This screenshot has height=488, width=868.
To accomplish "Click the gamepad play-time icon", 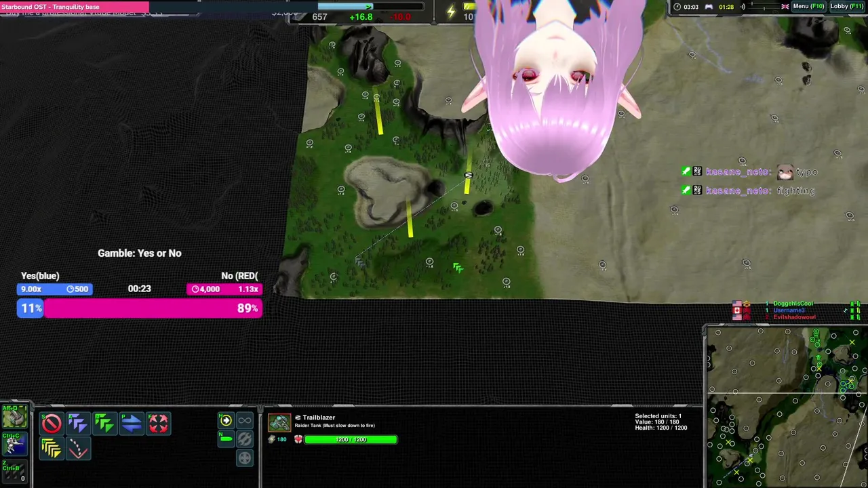I will point(709,7).
